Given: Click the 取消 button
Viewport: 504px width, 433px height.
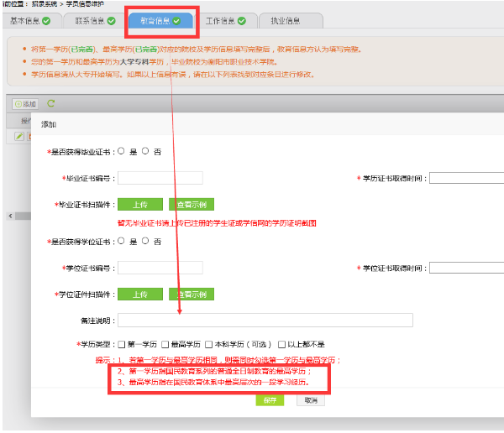Looking at the screenshot, I should pyautogui.click(x=311, y=400).
